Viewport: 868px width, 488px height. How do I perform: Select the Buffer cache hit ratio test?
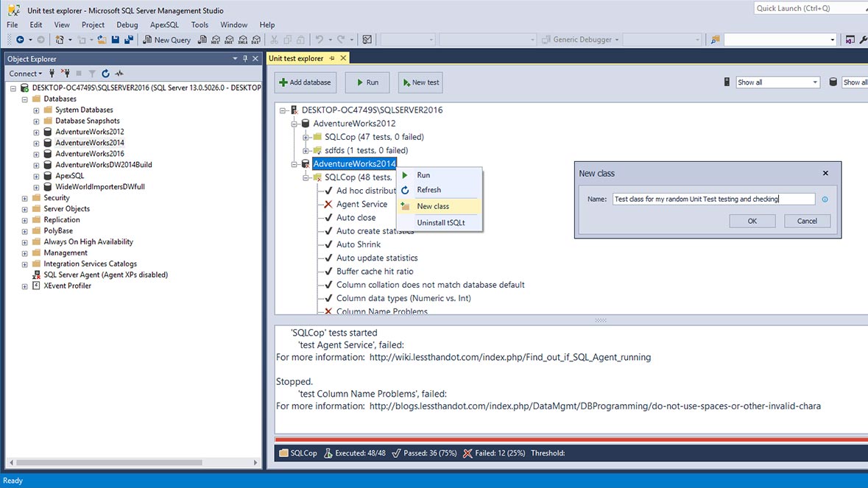pos(375,271)
